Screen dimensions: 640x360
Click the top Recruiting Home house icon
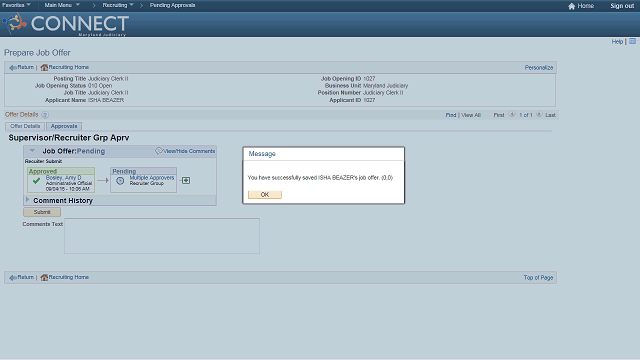point(44,67)
